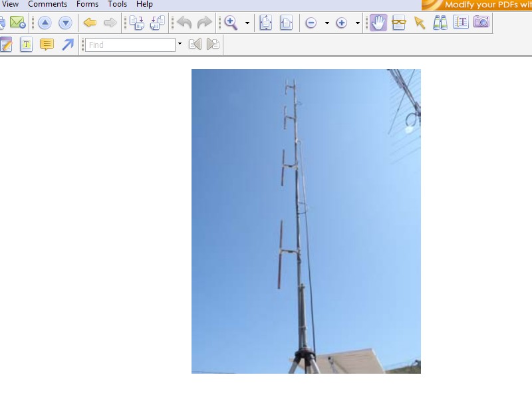This screenshot has height=399, width=532.
Task: Click the fit width page icon
Action: (x=287, y=23)
